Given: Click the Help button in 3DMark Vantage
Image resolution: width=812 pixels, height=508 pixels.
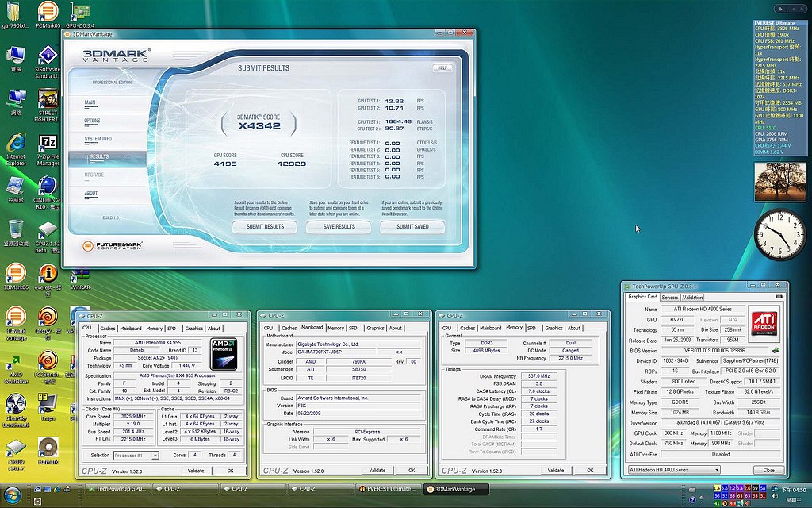Looking at the screenshot, I should tap(442, 68).
